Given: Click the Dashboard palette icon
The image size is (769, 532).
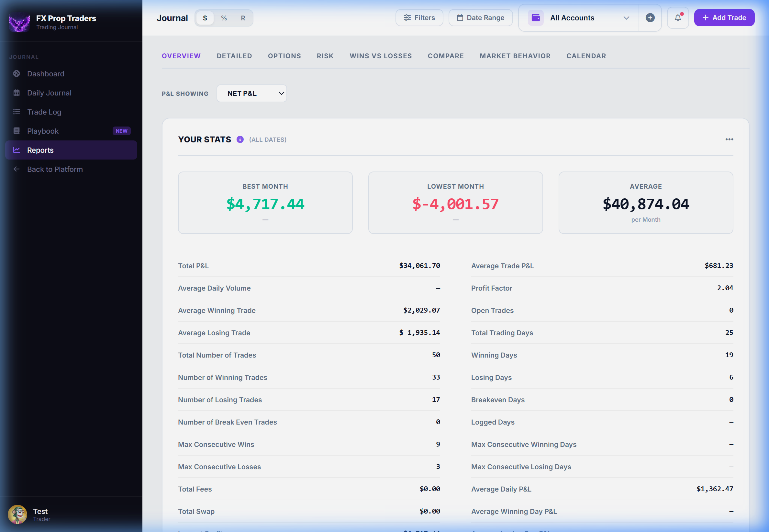Looking at the screenshot, I should [x=17, y=74].
